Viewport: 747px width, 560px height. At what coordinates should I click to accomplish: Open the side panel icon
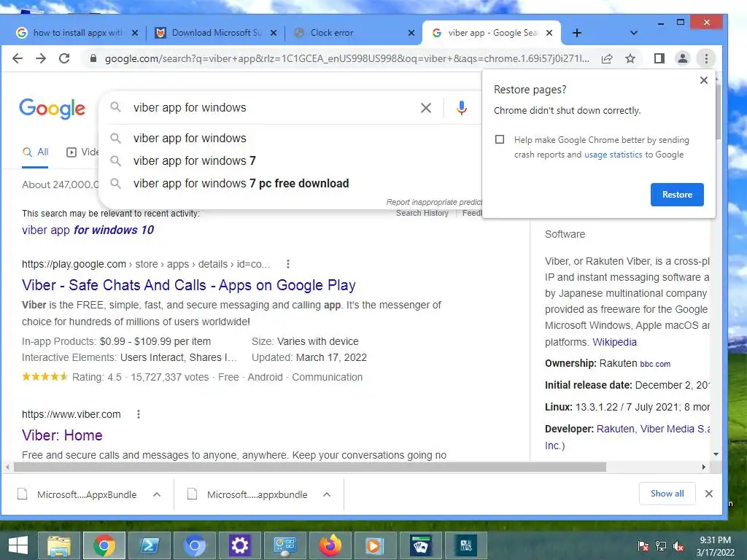(x=659, y=58)
